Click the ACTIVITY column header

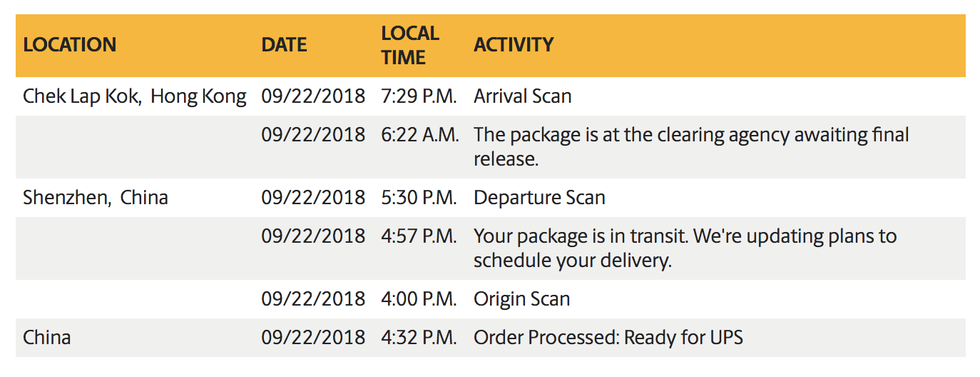(x=514, y=45)
